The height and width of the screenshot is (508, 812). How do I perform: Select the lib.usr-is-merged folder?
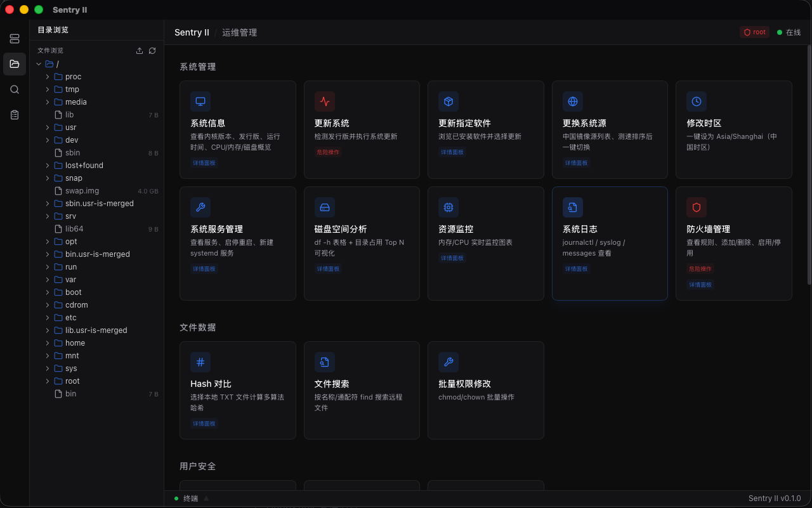click(97, 330)
